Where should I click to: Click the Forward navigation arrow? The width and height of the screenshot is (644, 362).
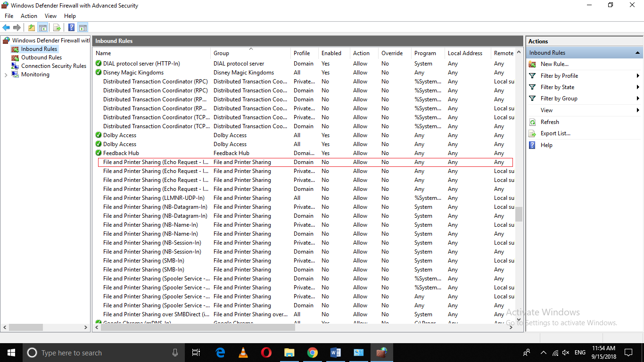pos(17,27)
